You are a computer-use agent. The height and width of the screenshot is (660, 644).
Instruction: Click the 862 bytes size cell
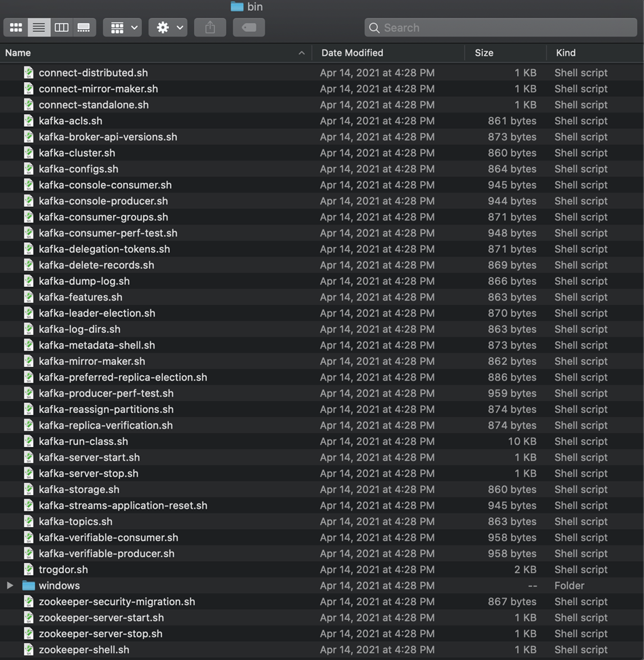click(x=512, y=361)
